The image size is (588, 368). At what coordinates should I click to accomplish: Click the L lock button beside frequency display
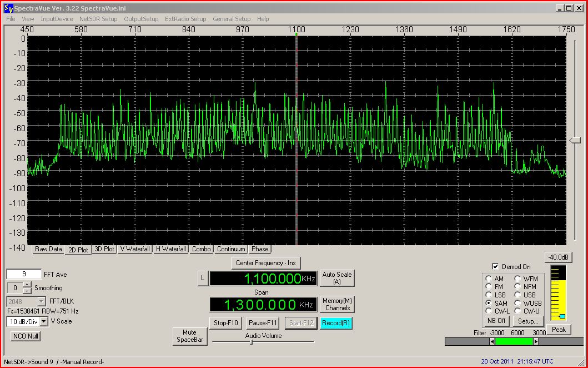(203, 278)
